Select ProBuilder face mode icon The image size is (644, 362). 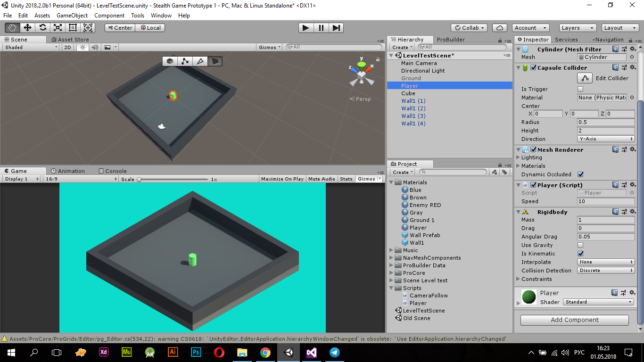(x=215, y=61)
